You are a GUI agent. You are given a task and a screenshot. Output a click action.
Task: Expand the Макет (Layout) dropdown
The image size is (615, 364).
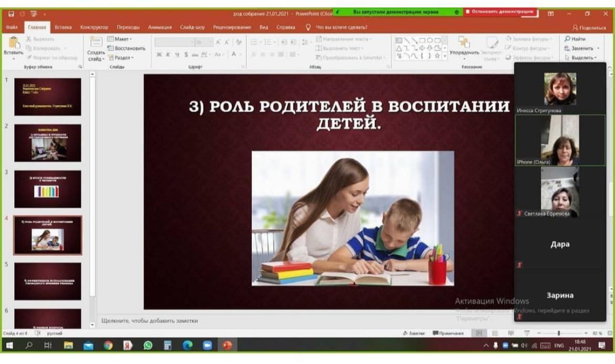coord(120,39)
